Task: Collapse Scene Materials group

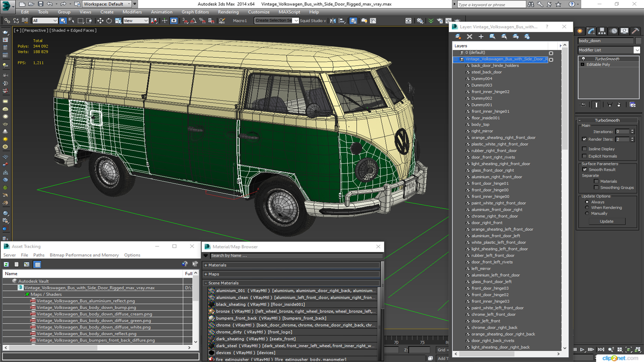Action: pos(206,283)
